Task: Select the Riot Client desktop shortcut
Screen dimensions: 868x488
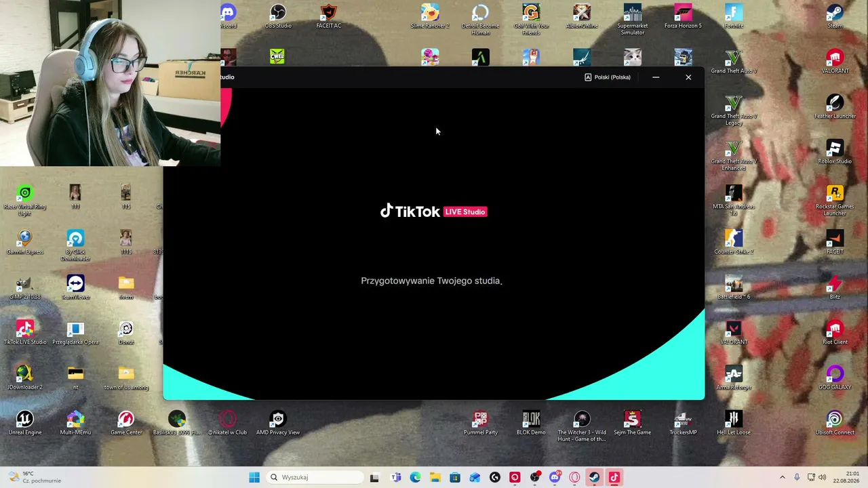Action: point(835,332)
